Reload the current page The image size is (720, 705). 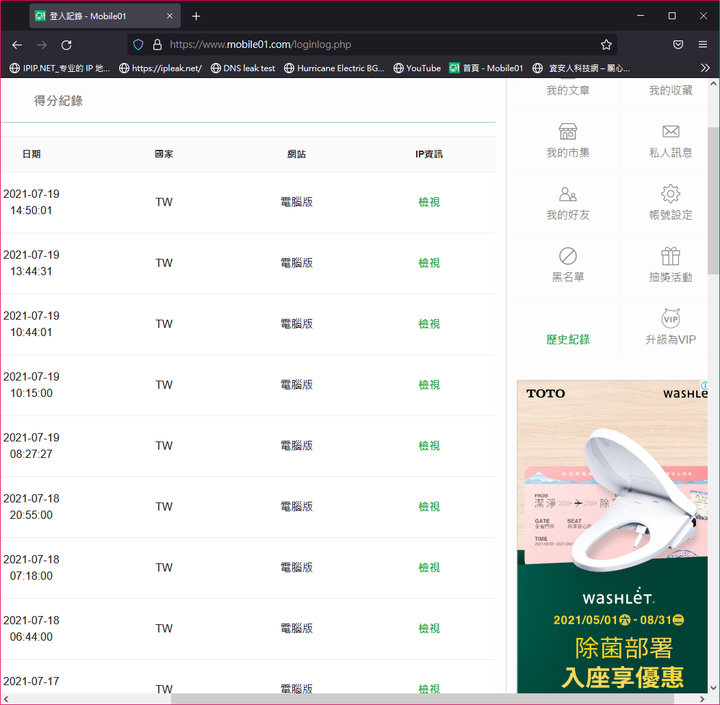pyautogui.click(x=66, y=45)
